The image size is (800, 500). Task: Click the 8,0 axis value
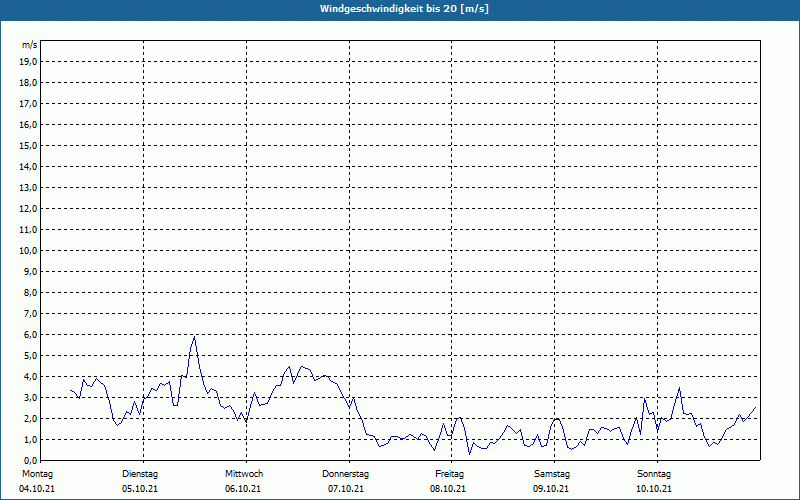(30, 293)
